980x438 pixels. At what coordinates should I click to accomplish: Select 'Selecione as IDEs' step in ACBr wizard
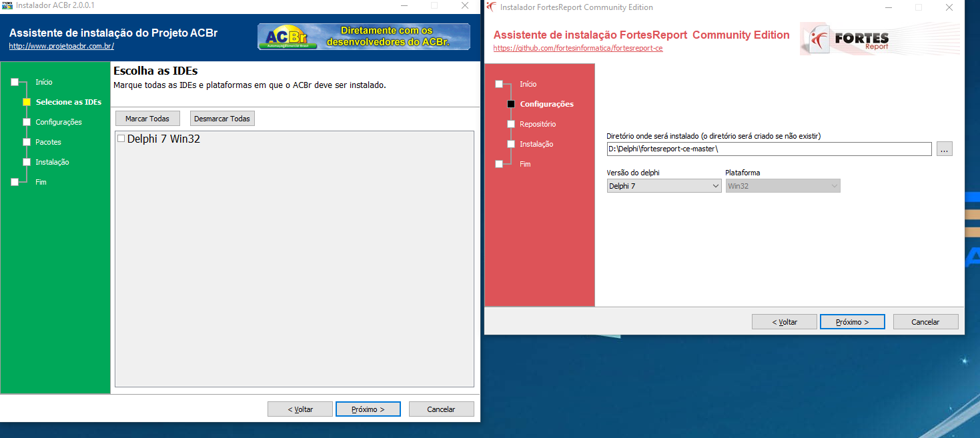pos(68,102)
